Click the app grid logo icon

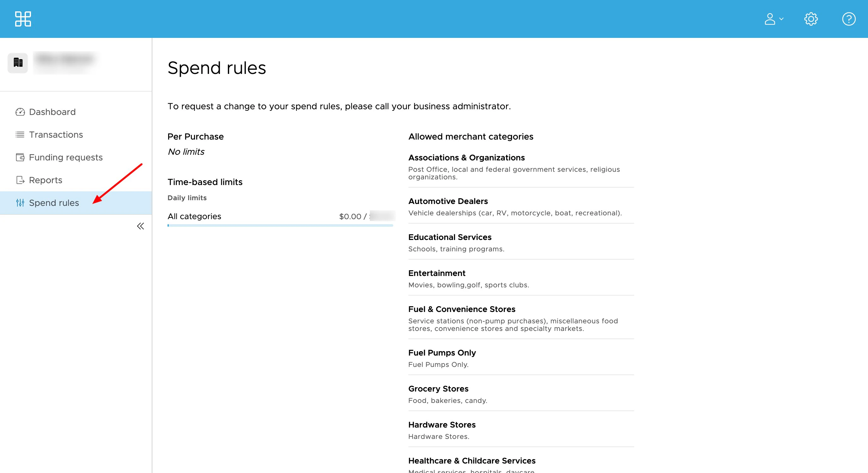[23, 19]
